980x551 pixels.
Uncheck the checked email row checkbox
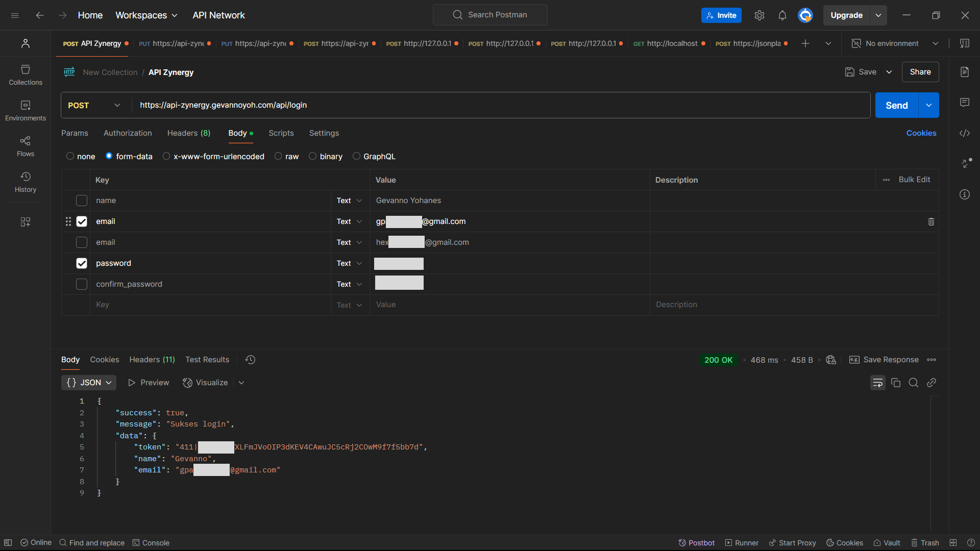[82, 221]
